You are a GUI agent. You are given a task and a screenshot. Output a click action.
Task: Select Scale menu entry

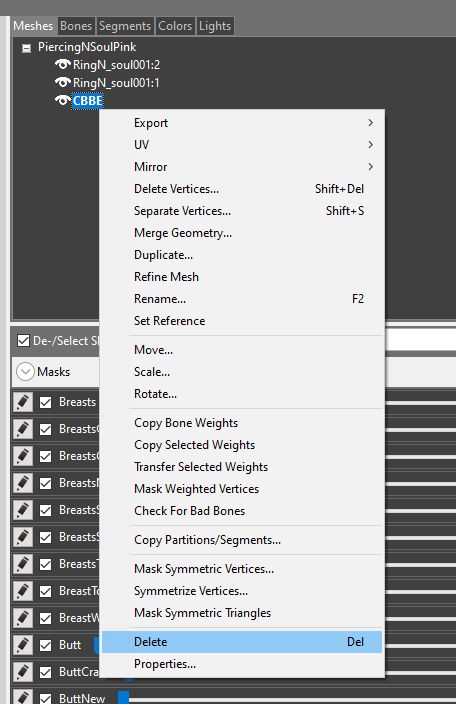242,372
